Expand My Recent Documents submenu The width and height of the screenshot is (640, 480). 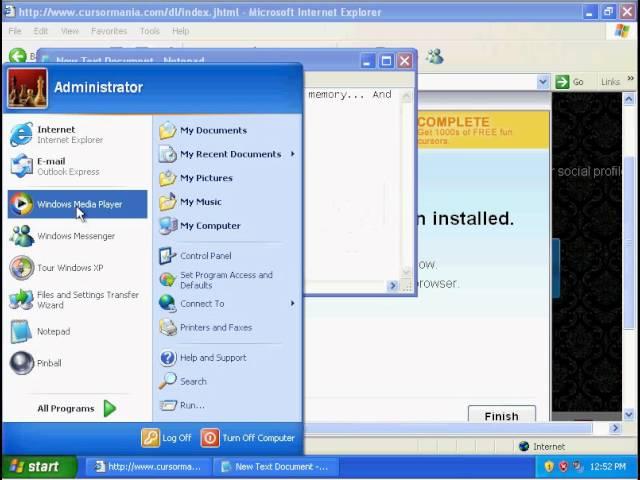292,154
